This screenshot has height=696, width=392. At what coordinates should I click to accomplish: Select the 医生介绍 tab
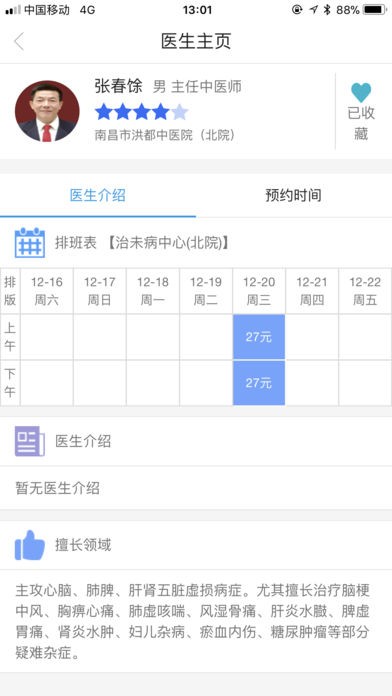click(98, 195)
